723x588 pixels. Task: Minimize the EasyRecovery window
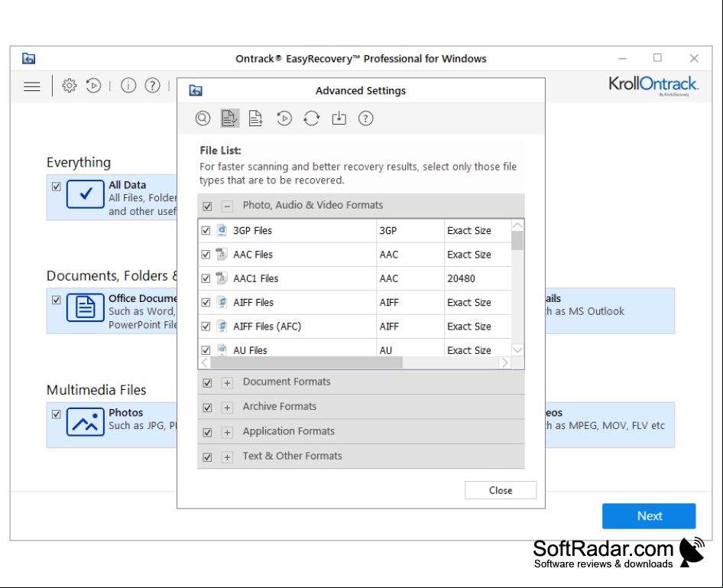click(622, 59)
